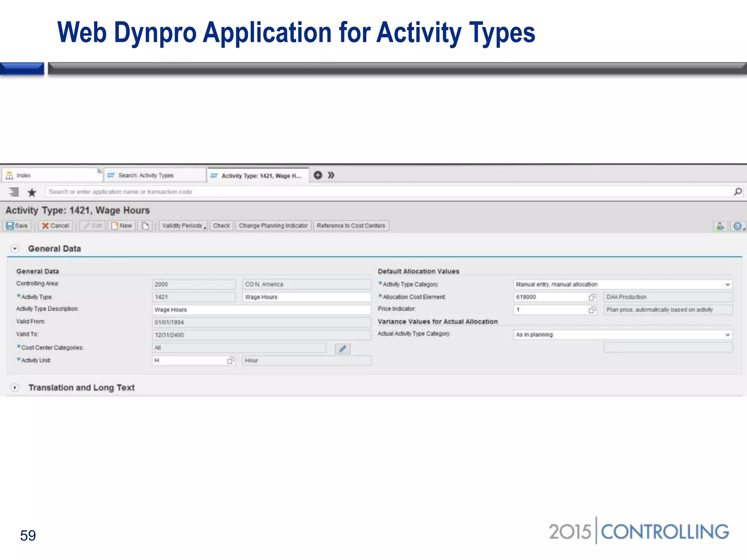747x560 pixels.
Task: Click the empty field below As in planning
Action: tap(668, 347)
